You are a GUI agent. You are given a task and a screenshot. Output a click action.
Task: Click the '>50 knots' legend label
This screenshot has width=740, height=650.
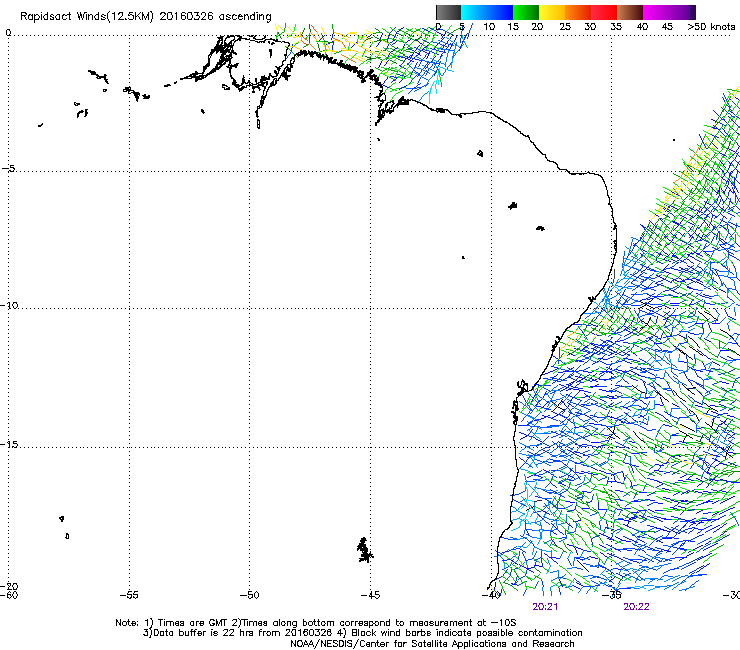(711, 26)
